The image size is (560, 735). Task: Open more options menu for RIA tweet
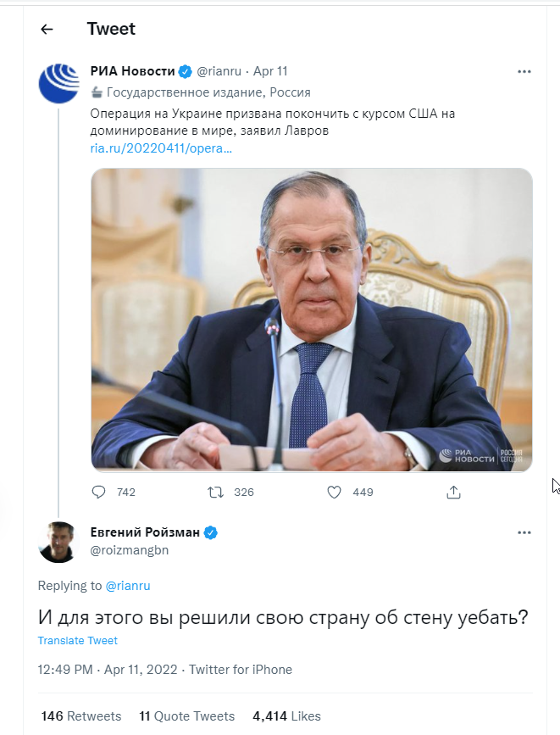point(524,72)
